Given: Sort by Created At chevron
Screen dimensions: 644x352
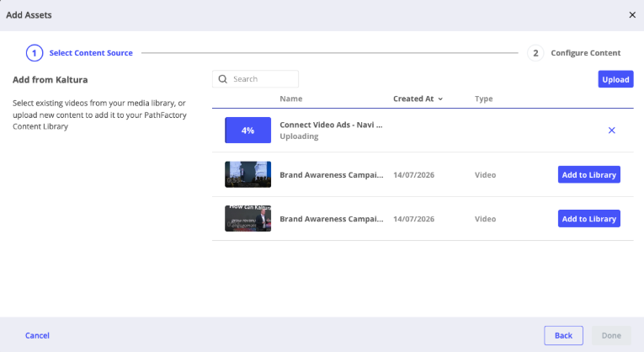Looking at the screenshot, I should pyautogui.click(x=440, y=99).
